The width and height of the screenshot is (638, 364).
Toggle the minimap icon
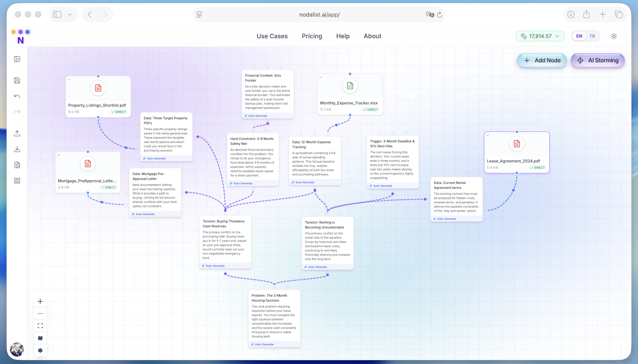click(x=40, y=338)
